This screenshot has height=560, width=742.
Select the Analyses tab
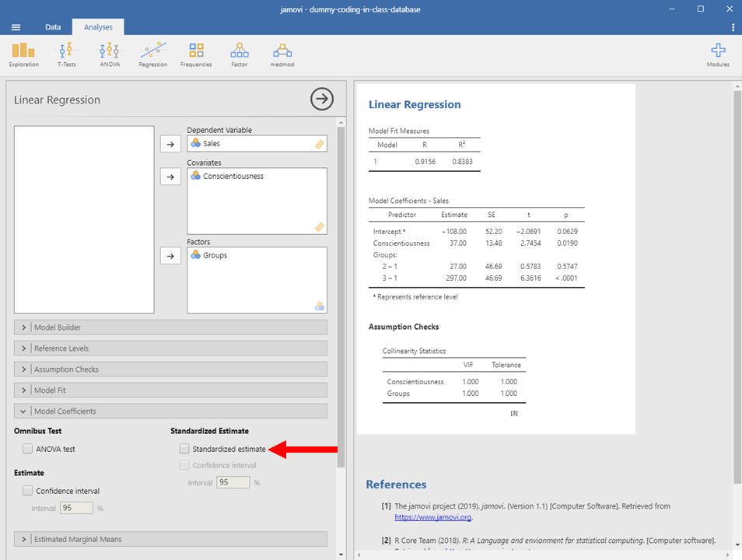point(98,27)
